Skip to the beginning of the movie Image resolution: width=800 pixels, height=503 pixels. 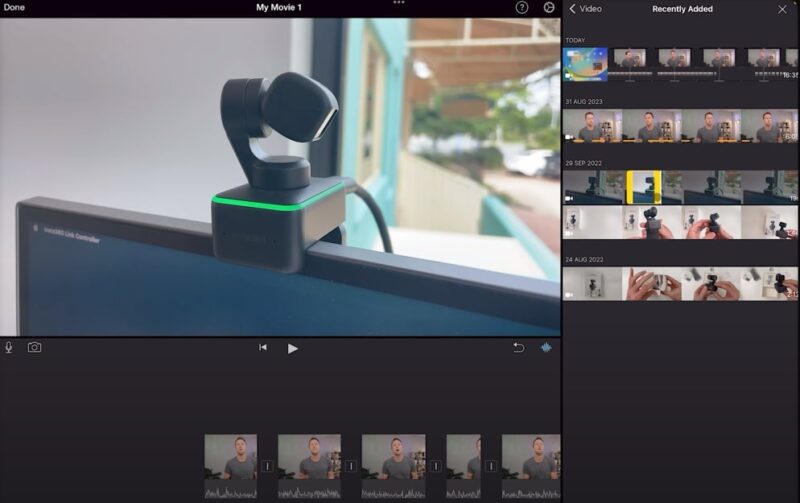(x=263, y=348)
